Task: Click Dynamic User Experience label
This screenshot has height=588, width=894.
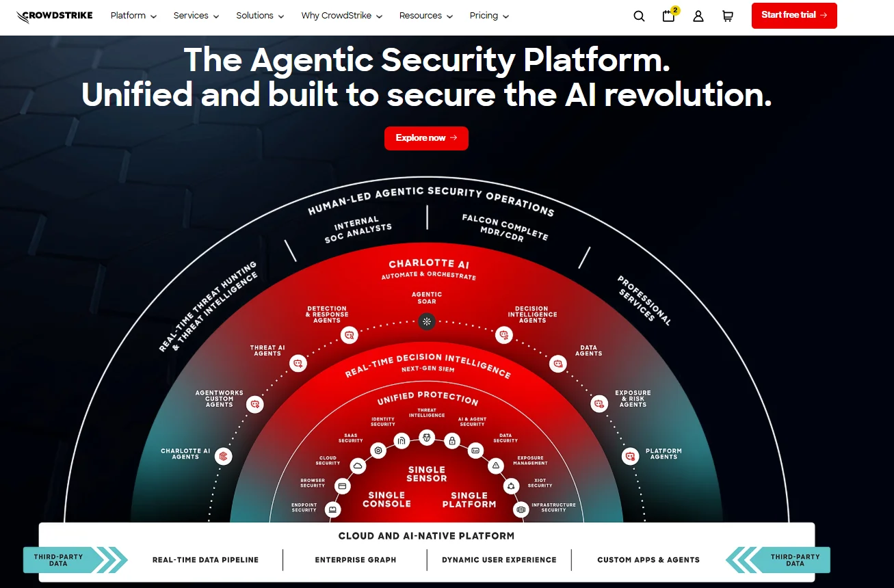Action: (499, 560)
